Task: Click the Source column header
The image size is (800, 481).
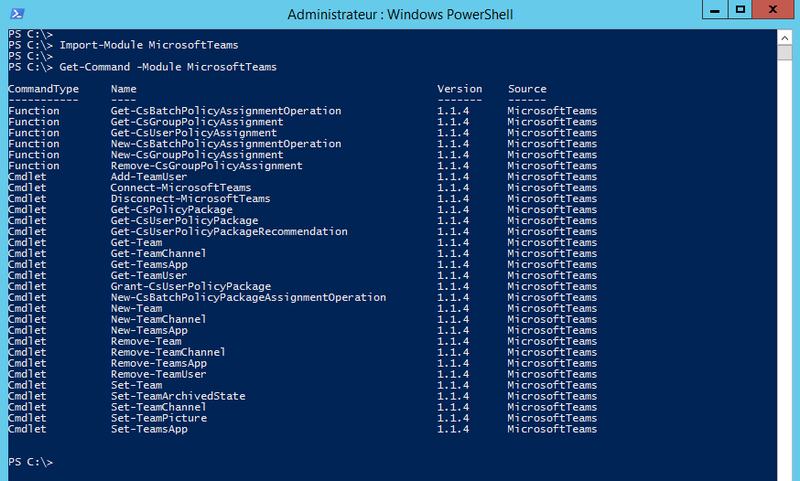Action: pyautogui.click(x=526, y=89)
